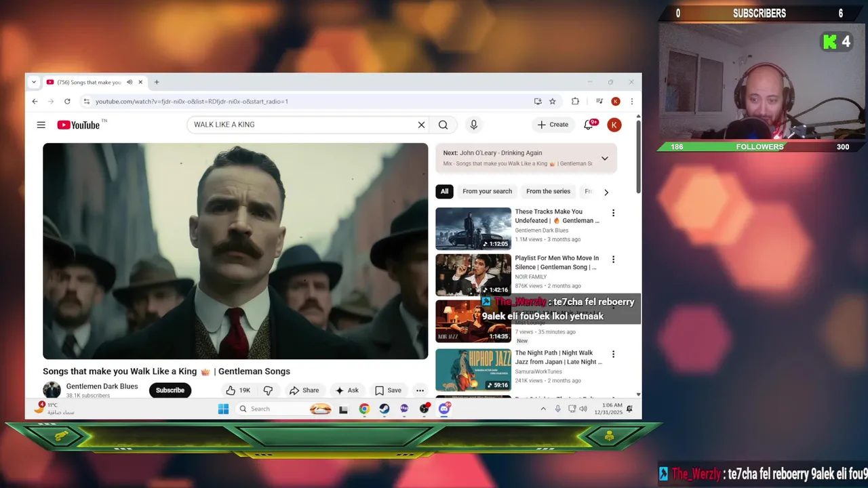This screenshot has width=868, height=488.
Task: Open more actions below the video
Action: (420, 390)
